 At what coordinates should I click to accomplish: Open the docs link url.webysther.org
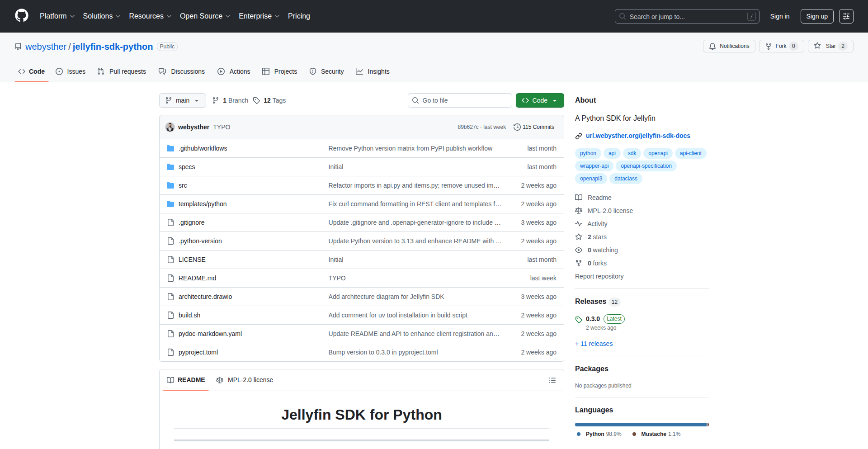[638, 136]
